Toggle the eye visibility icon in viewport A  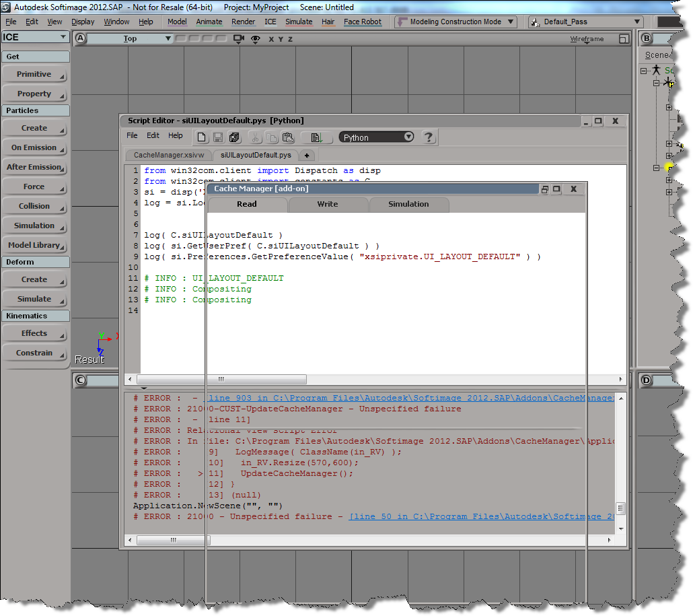tap(255, 39)
